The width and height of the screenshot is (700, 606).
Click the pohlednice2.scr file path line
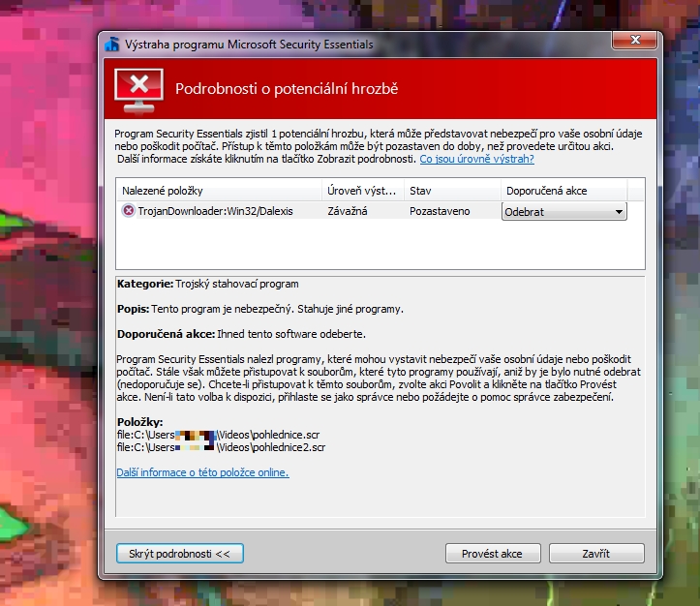click(x=221, y=447)
